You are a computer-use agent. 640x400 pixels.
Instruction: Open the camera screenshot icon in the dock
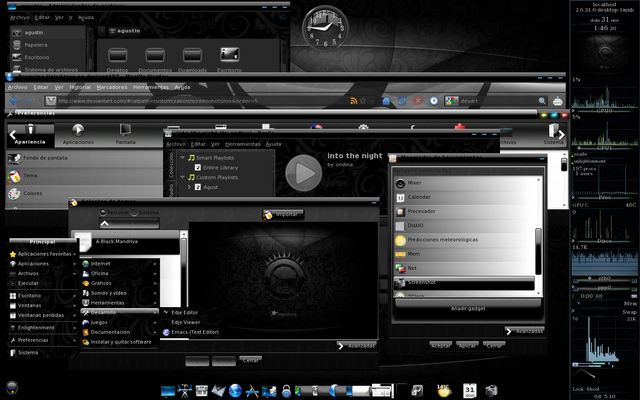[492, 391]
